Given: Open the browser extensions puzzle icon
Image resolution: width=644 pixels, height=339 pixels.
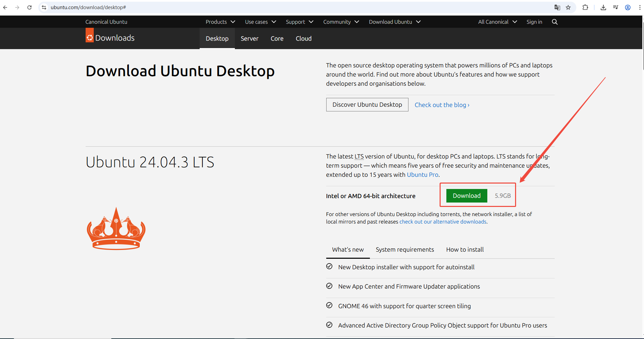Looking at the screenshot, I should [585, 7].
